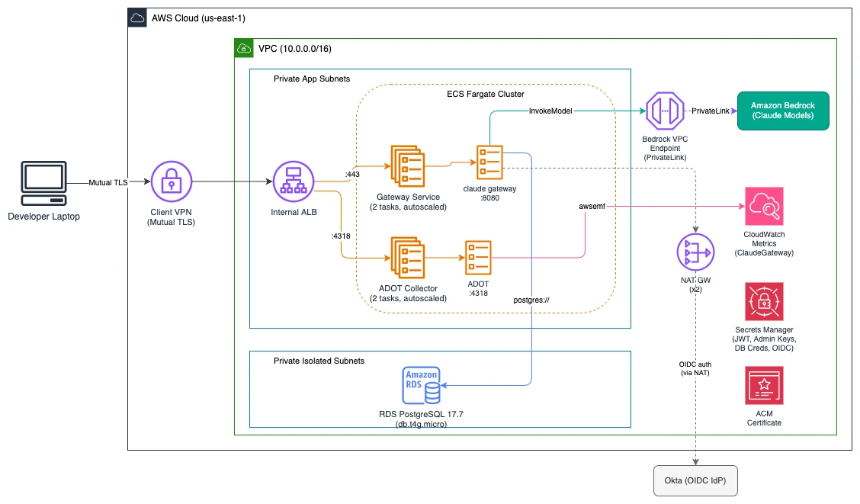Select the "claude gateway :8080" caption
This screenshot has width=860, height=504.
coord(489,193)
